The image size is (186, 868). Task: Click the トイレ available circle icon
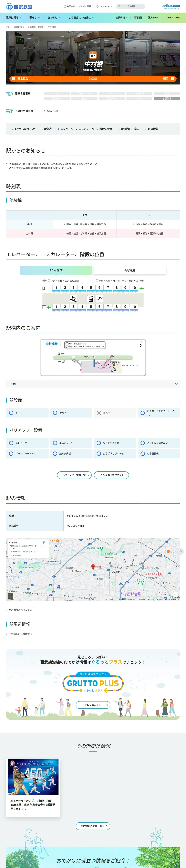coord(11,413)
